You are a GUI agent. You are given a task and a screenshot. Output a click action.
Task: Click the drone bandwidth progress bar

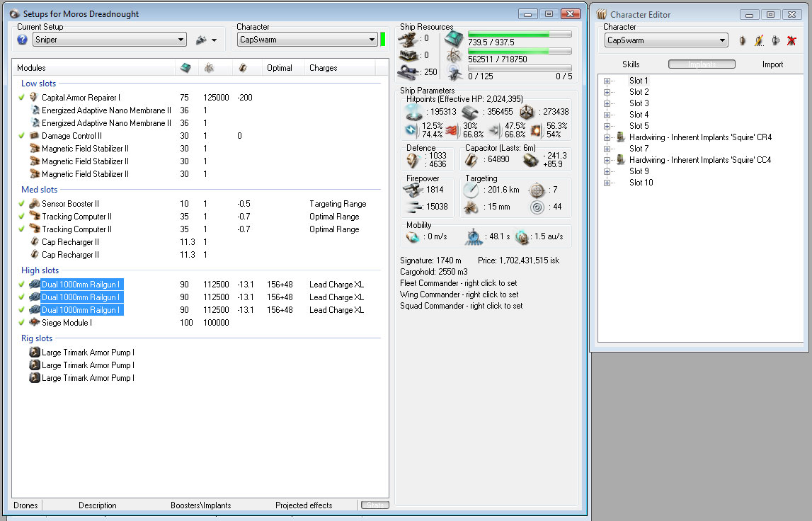520,68
